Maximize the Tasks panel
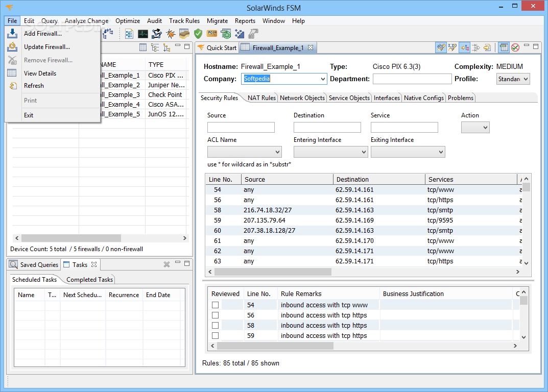Viewport: 548px width, 392px height. (x=187, y=263)
